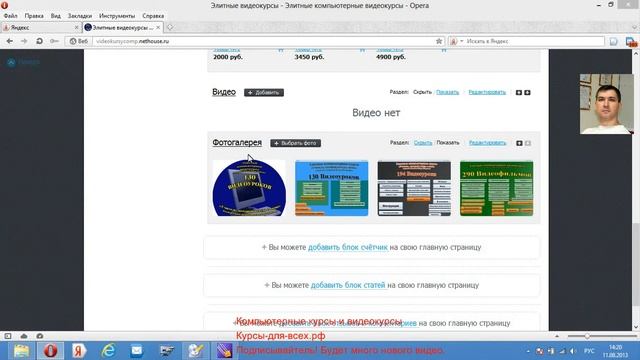Image resolution: width=640 pixels, height=360 pixels.
Task: Click the Добавить button next to Видео
Action: pyautogui.click(x=264, y=93)
